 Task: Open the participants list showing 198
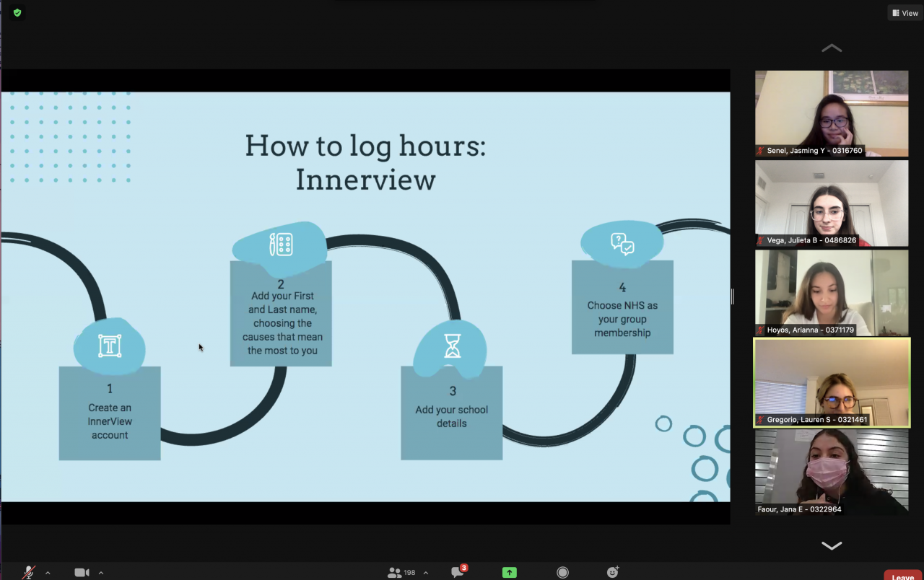(401, 573)
